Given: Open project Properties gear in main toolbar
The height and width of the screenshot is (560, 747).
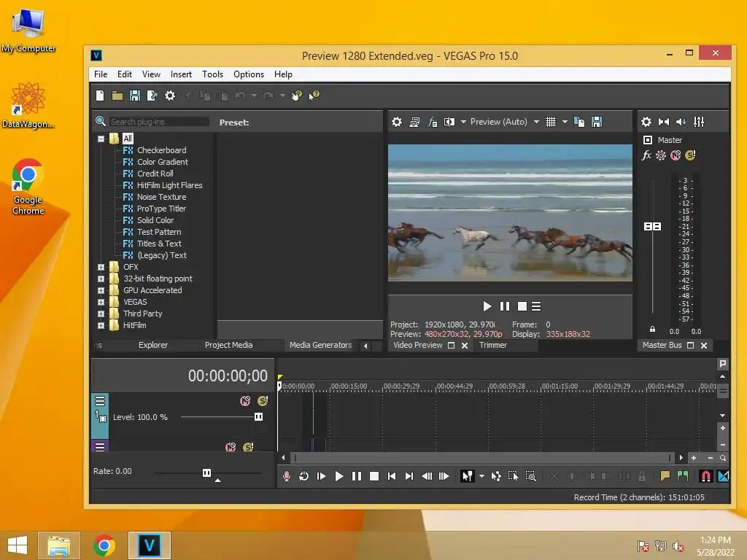Looking at the screenshot, I should click(169, 96).
